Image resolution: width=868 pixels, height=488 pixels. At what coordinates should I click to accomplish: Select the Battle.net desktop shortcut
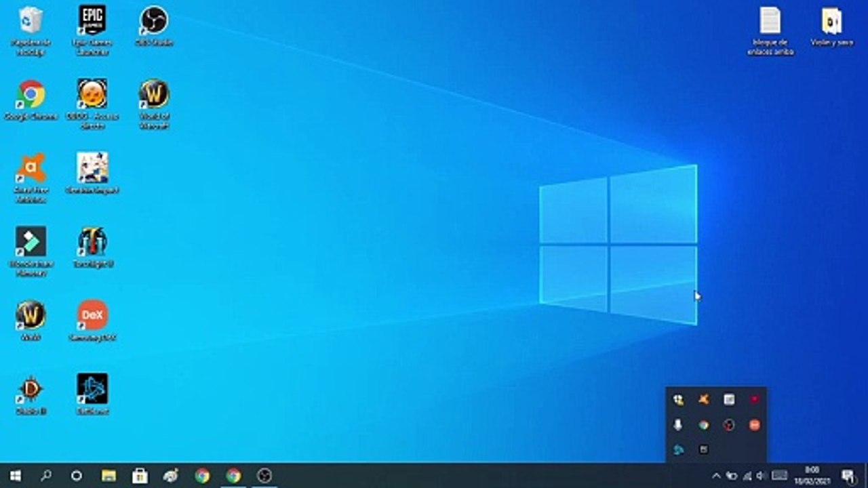coord(92,394)
